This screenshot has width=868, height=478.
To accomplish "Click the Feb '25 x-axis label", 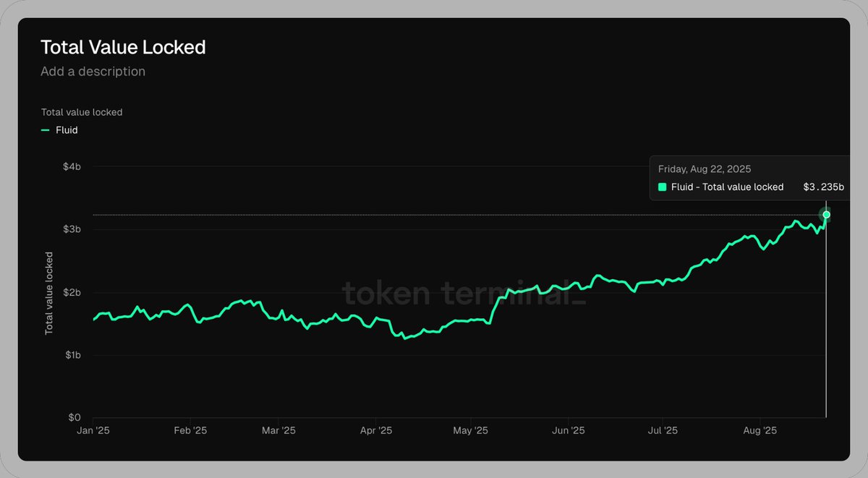I will 190,430.
